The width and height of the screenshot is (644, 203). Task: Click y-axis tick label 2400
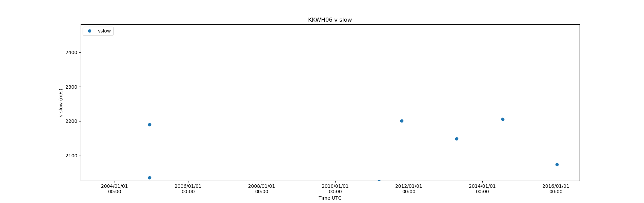point(71,52)
